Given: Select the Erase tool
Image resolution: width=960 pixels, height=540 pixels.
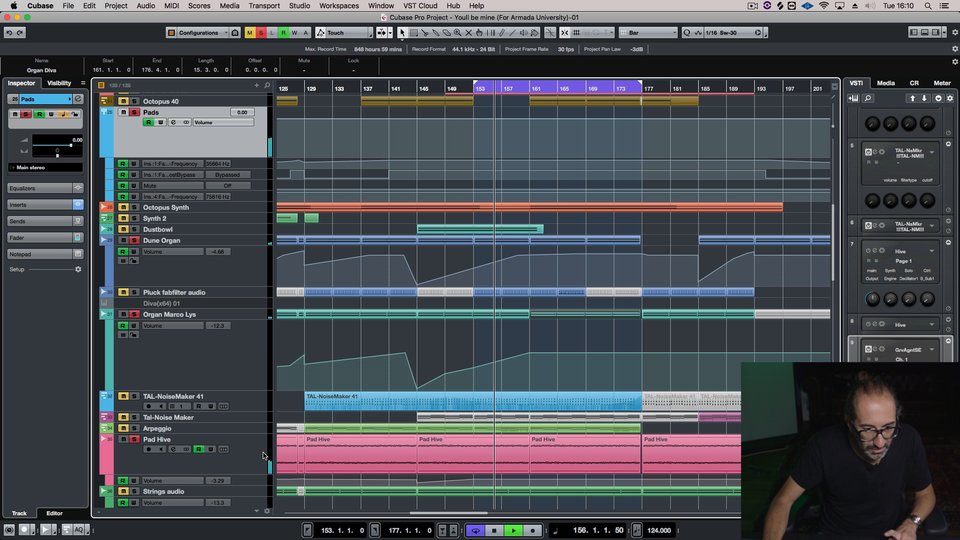Looking at the screenshot, I should pos(446,32).
